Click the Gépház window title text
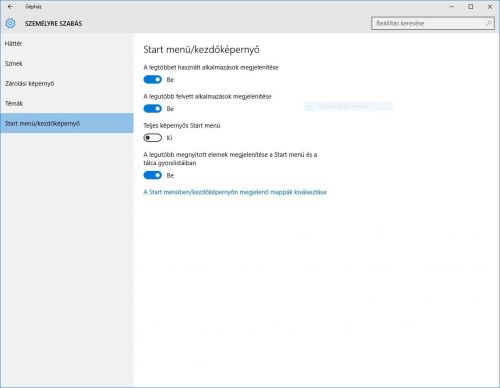Viewport: 500px width, 388px height. (33, 6)
